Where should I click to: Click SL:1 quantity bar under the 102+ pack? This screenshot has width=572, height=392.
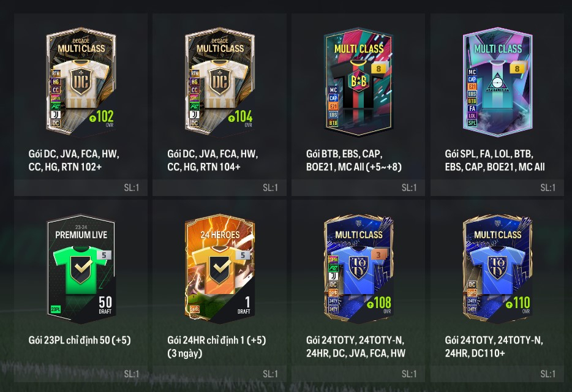[x=81, y=187]
